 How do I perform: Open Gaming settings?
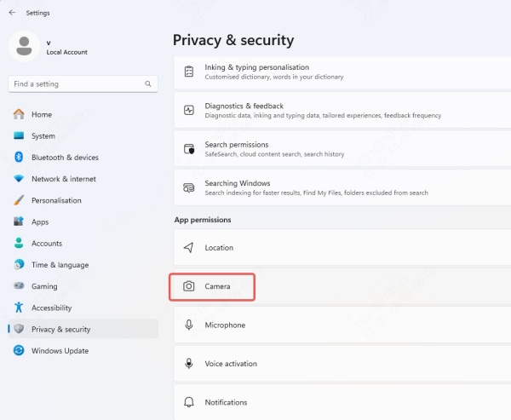pyautogui.click(x=83, y=286)
